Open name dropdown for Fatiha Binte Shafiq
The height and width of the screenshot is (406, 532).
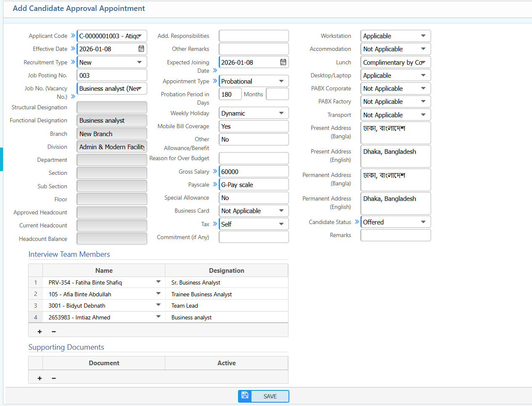[x=159, y=282]
